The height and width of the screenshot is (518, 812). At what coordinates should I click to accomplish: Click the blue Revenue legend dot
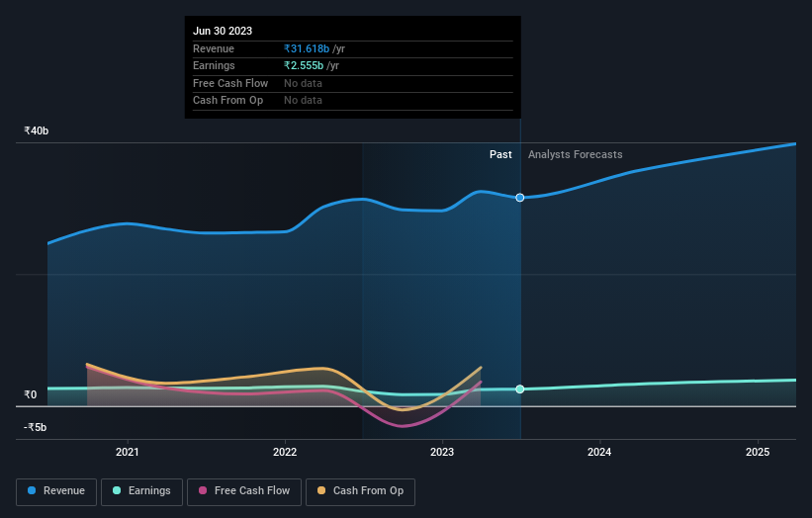(x=32, y=490)
